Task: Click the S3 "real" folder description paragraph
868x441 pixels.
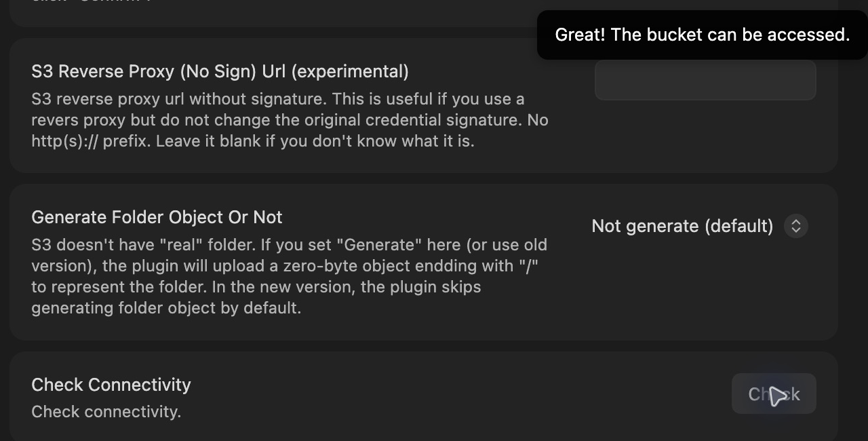Action: 290,276
